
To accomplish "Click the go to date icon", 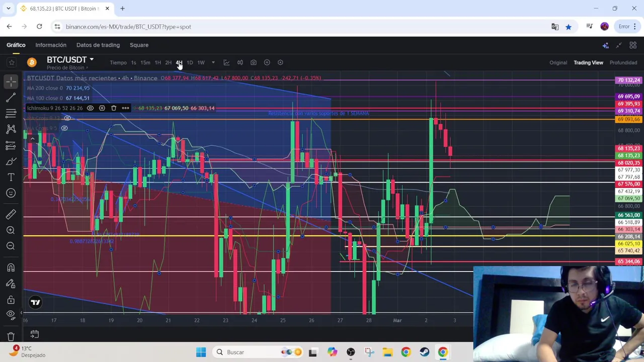I will click(x=34, y=334).
